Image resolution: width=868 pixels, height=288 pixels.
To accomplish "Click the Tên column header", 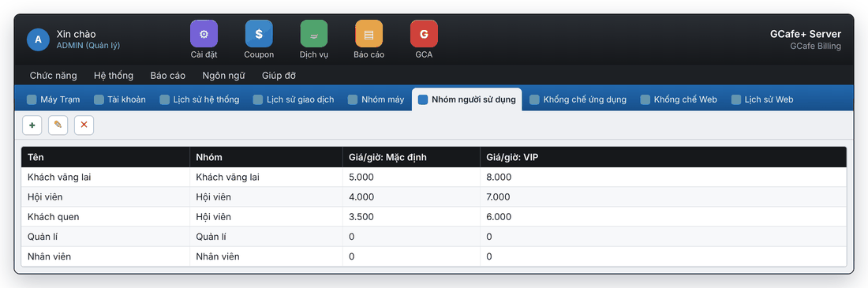I will pyautogui.click(x=105, y=157).
